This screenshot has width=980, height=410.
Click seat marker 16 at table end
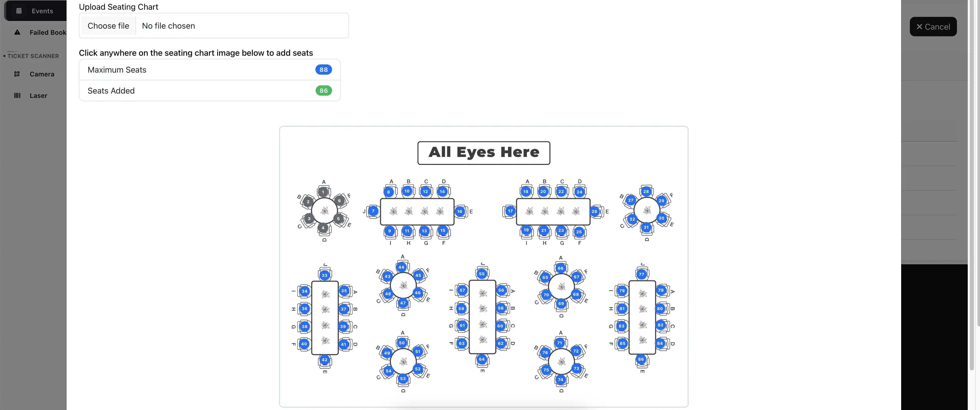460,211
